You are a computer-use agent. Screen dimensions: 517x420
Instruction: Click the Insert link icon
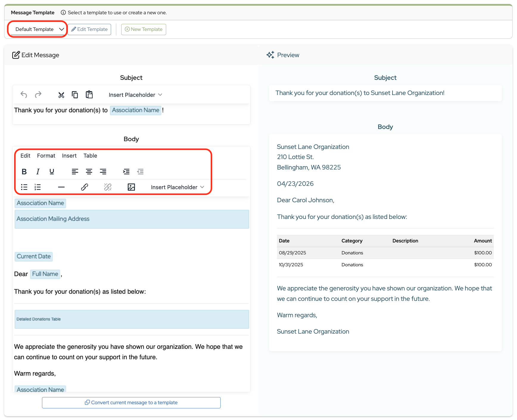[x=85, y=187]
